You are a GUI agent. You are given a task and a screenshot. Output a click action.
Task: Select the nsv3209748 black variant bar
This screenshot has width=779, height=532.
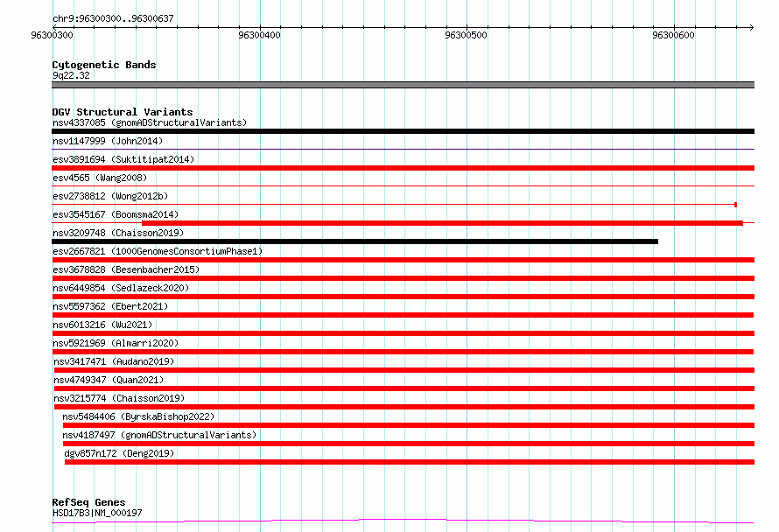pos(354,241)
